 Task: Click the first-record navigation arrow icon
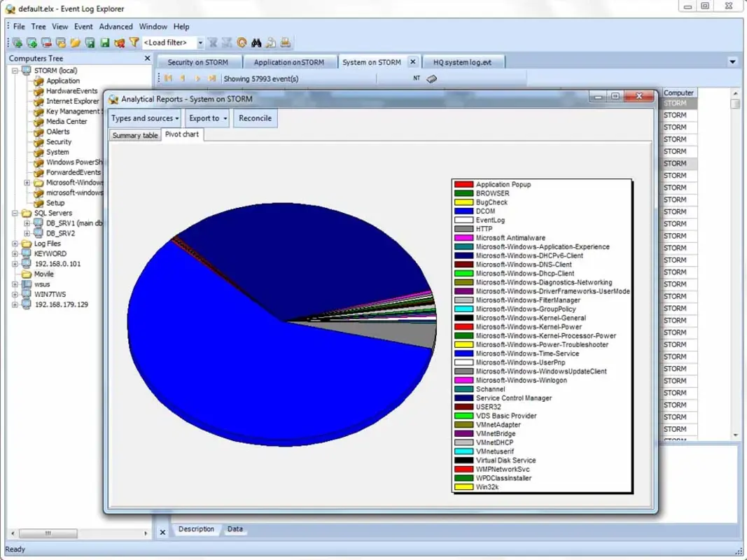tap(168, 78)
